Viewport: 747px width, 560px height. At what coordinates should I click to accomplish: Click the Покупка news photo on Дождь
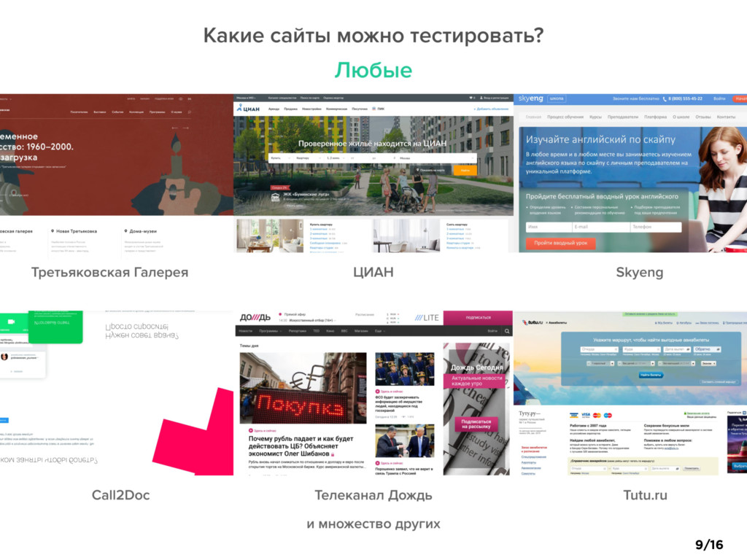click(303, 388)
